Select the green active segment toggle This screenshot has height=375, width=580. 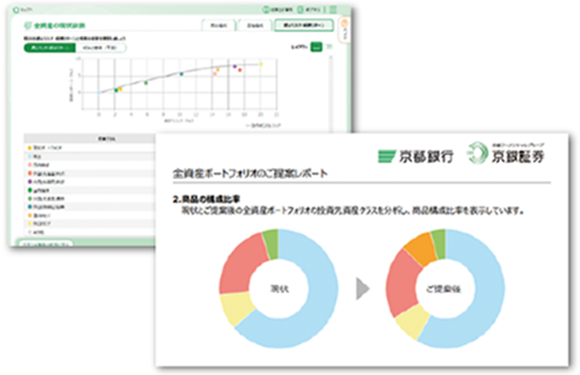tap(50, 48)
